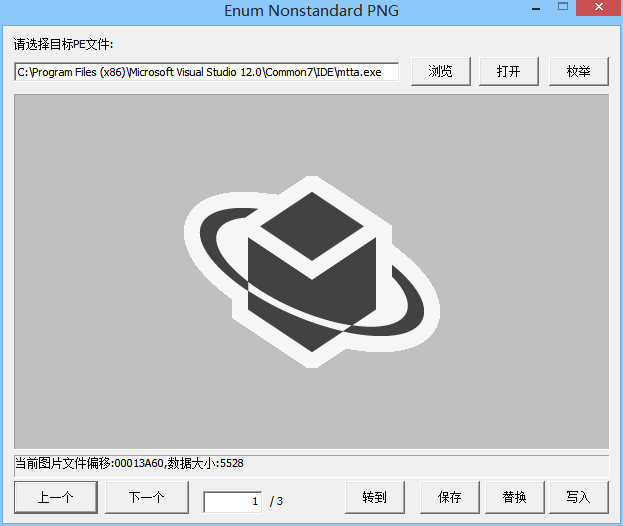The image size is (623, 526).
Task: Click the 打开 (Open) button
Action: click(x=509, y=71)
